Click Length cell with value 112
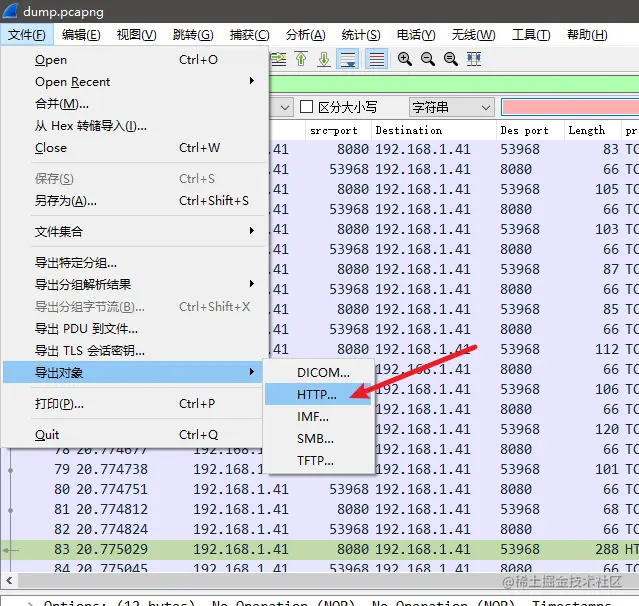639x606 pixels. pyautogui.click(x=607, y=349)
